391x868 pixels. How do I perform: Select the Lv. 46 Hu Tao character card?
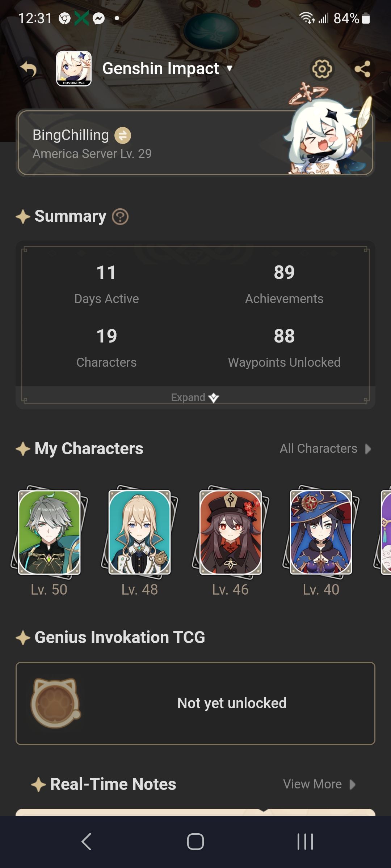(230, 532)
